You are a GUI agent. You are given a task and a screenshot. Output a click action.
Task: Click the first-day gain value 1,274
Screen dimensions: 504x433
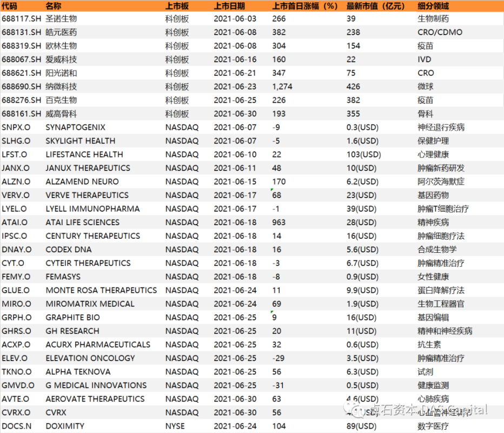(282, 87)
